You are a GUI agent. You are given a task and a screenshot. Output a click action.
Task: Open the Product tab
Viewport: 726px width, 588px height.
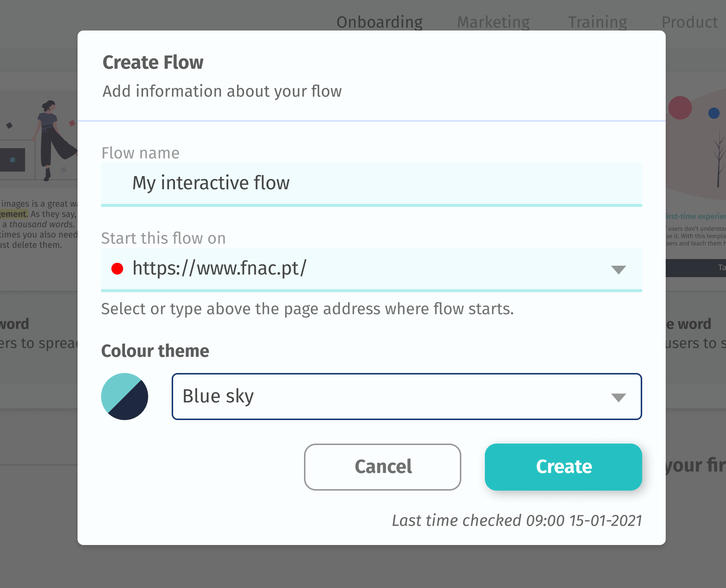690,22
